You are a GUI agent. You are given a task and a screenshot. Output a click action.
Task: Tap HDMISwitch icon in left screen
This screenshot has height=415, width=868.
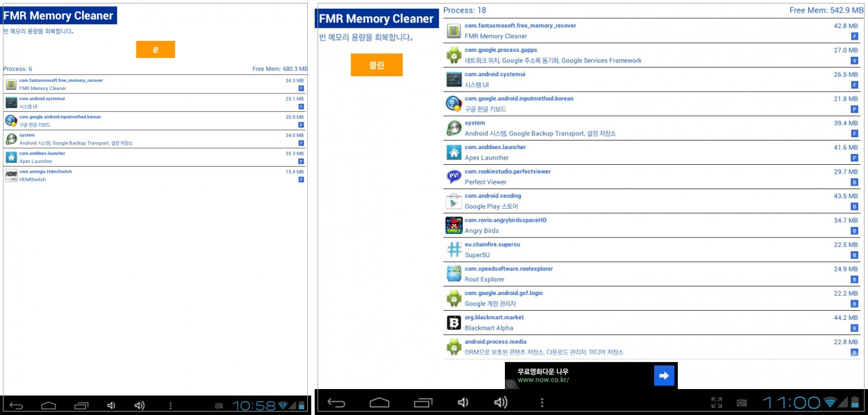(11, 176)
